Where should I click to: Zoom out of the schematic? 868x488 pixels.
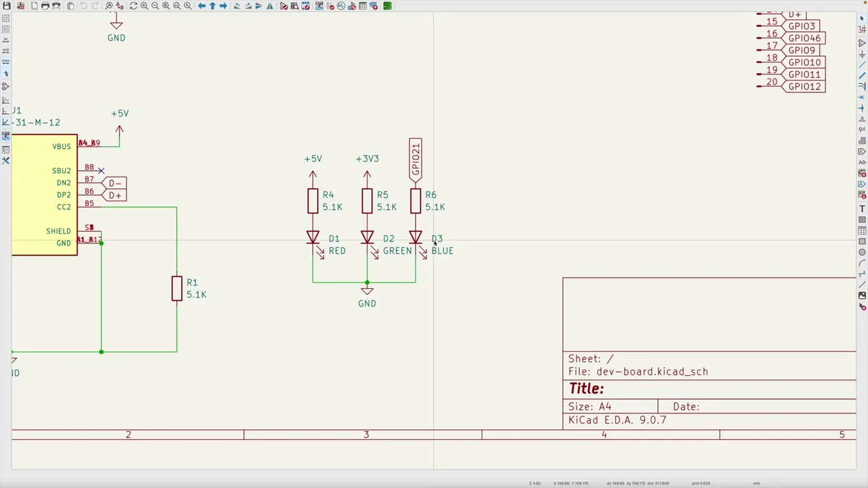click(155, 6)
